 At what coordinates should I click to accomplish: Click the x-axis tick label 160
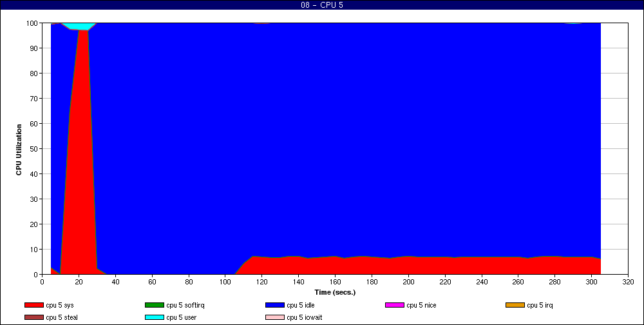tap(335, 282)
